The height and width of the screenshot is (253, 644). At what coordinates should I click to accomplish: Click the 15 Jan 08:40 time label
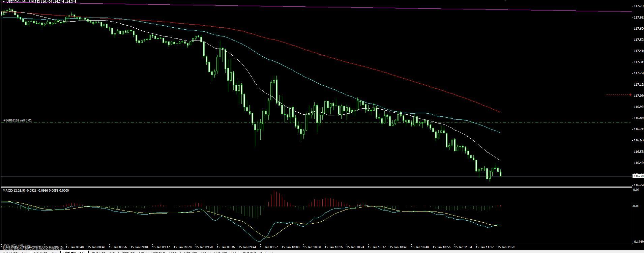click(75, 247)
